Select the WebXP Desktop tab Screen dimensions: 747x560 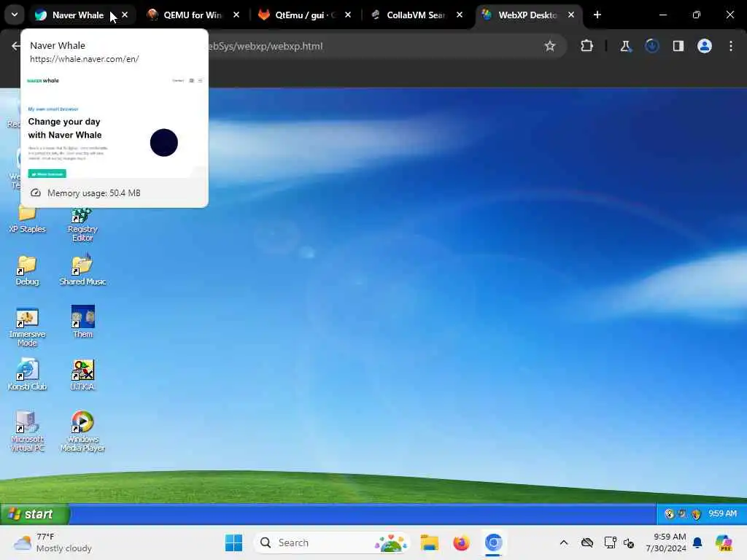(x=527, y=15)
